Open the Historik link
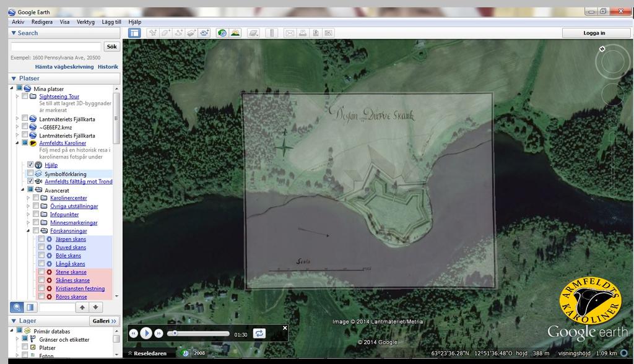Screen dimensions: 634x364 108,67
